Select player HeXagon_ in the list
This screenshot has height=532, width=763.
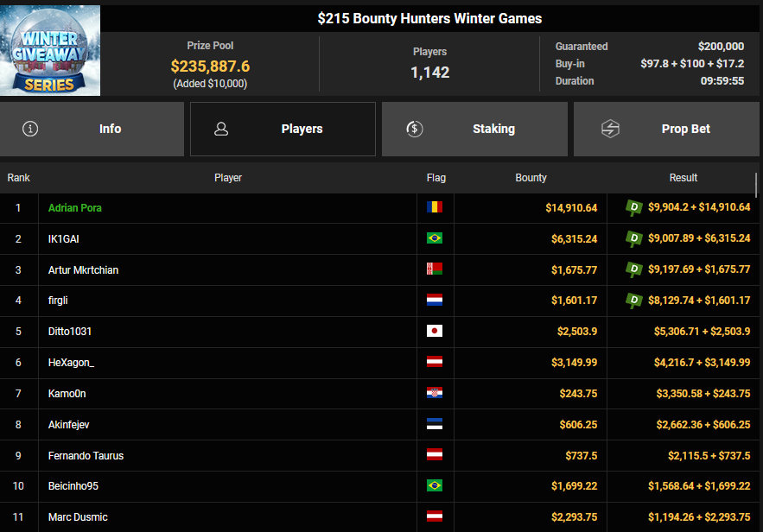(x=71, y=363)
